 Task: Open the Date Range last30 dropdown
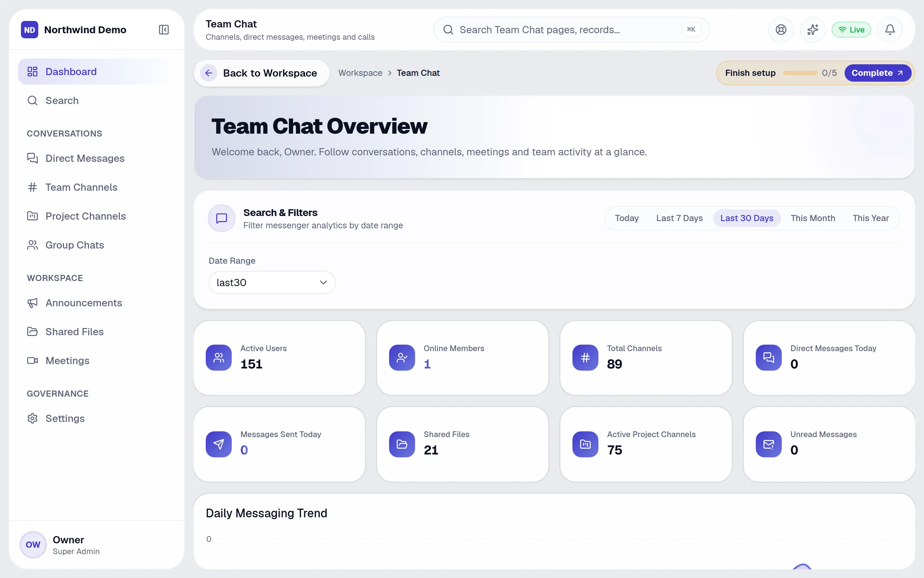(x=272, y=282)
